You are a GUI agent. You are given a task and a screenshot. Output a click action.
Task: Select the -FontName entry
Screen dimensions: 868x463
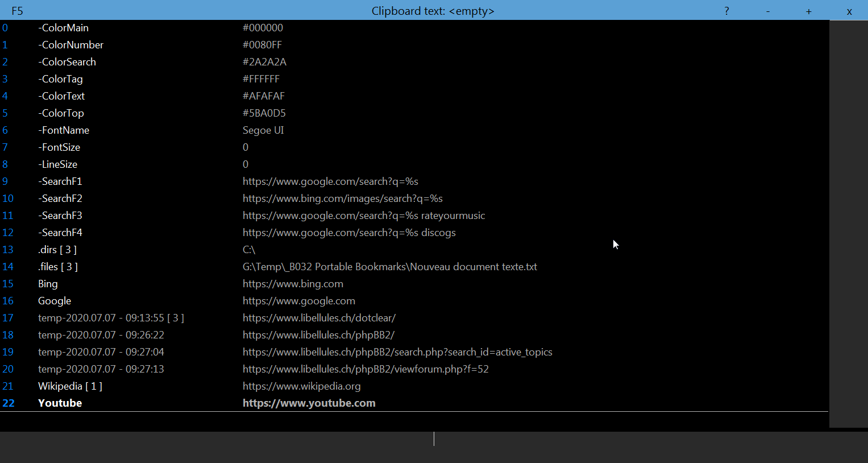tap(64, 130)
